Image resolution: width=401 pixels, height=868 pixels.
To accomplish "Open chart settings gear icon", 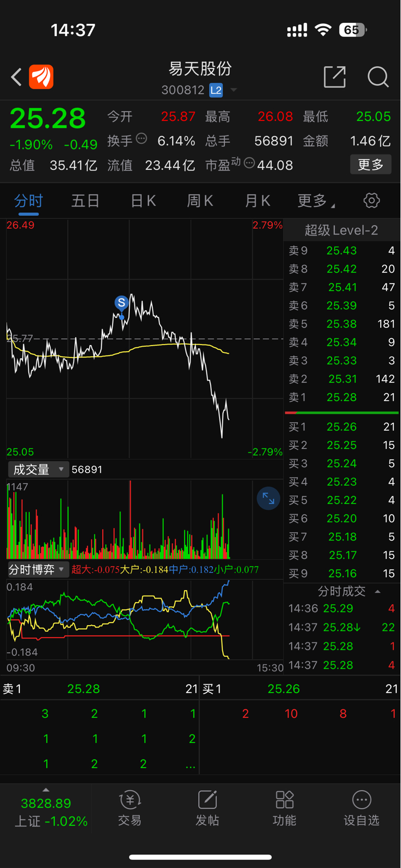I will (371, 201).
